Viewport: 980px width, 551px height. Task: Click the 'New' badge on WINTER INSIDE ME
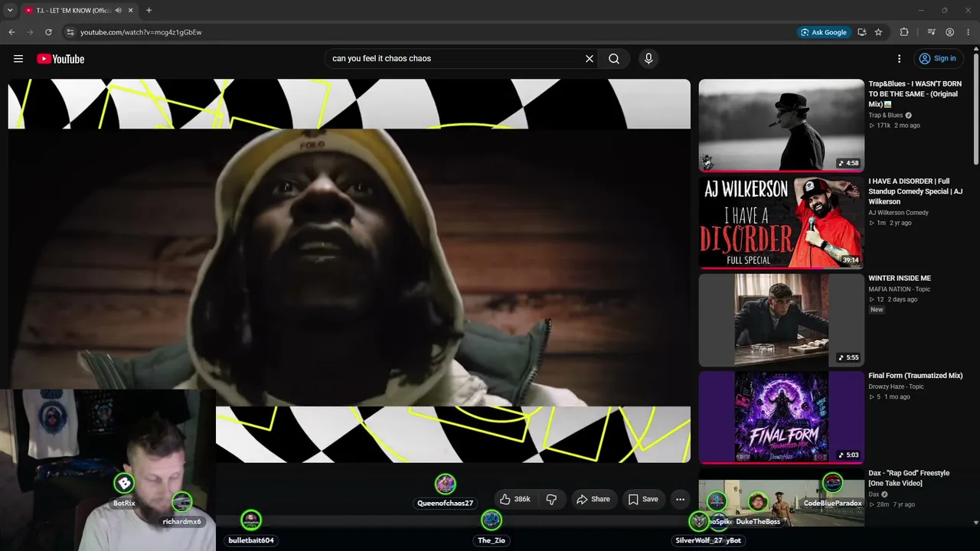tap(877, 310)
